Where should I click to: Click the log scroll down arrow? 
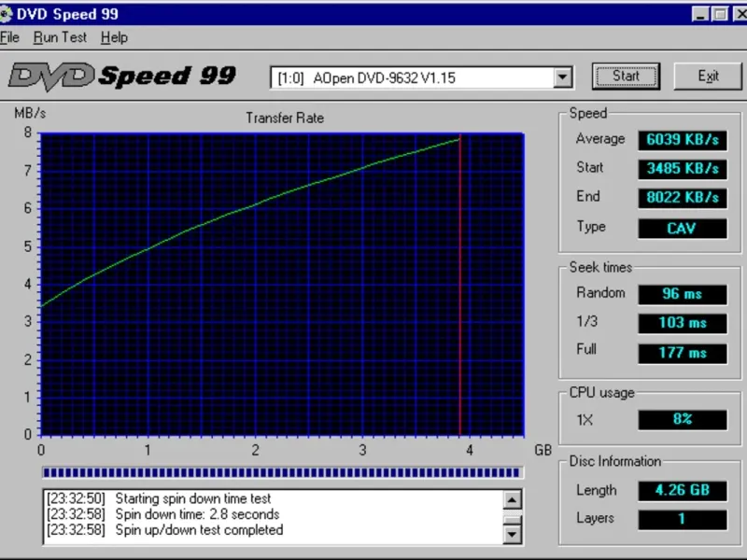(x=512, y=534)
